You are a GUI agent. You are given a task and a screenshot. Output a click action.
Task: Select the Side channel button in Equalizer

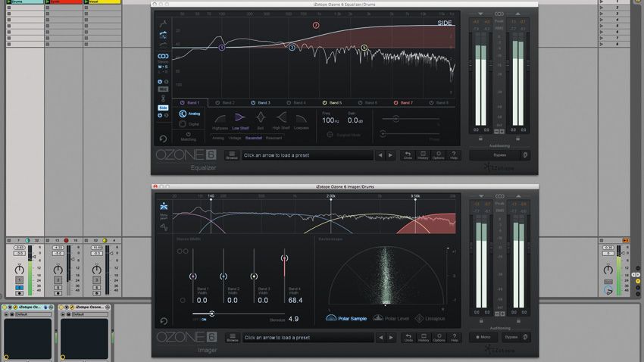163,108
